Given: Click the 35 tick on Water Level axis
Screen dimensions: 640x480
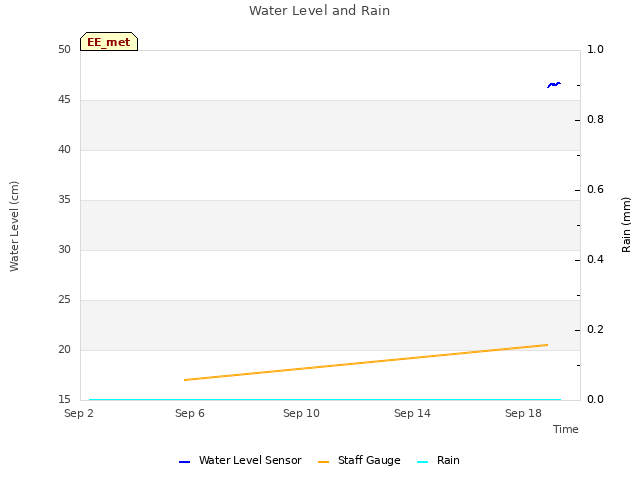Looking at the screenshot, I should click(64, 200).
